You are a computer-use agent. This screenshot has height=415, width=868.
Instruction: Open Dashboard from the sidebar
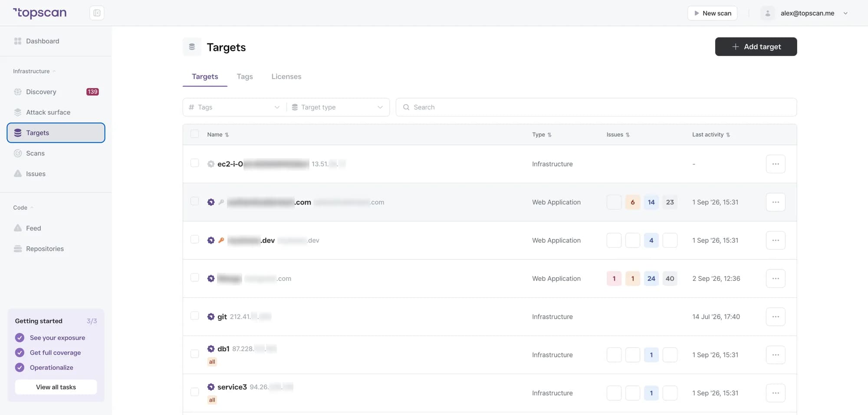tap(43, 41)
